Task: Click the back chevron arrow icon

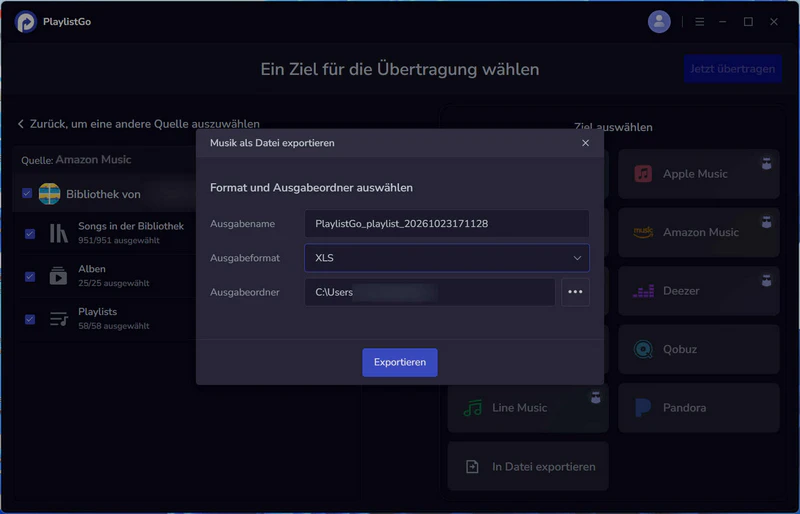Action: pyautogui.click(x=20, y=124)
